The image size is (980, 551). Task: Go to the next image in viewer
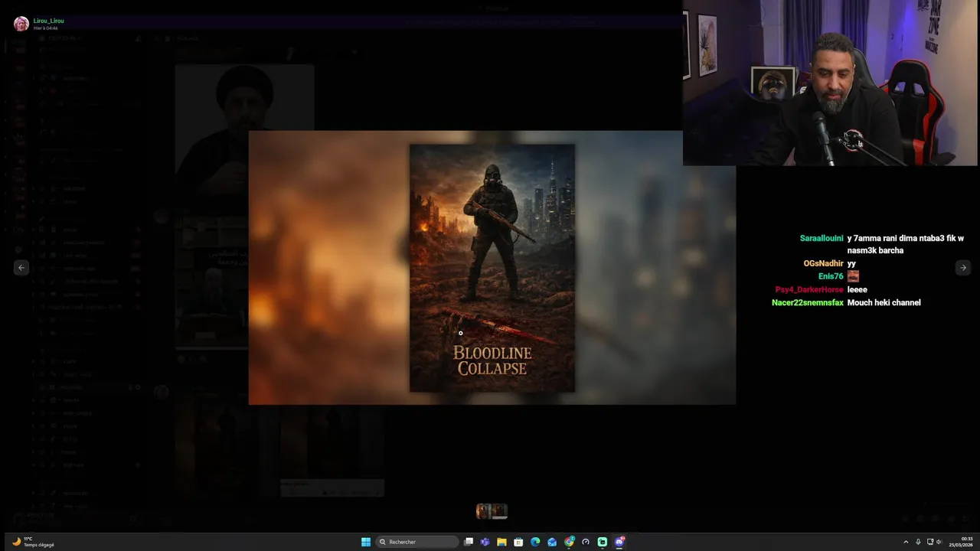(963, 267)
